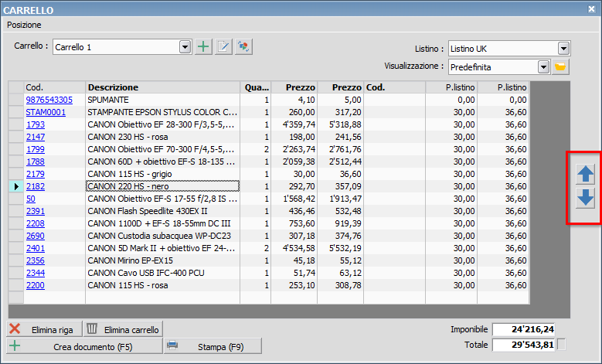Select CANON 1100D + EF-S 18-55mm cell
This screenshot has width=602, height=364.
[163, 223]
